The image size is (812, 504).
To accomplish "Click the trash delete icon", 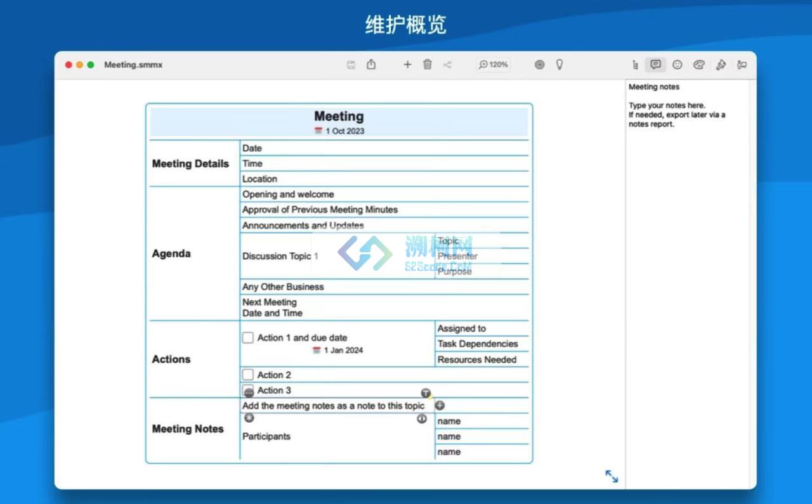I will (x=428, y=64).
